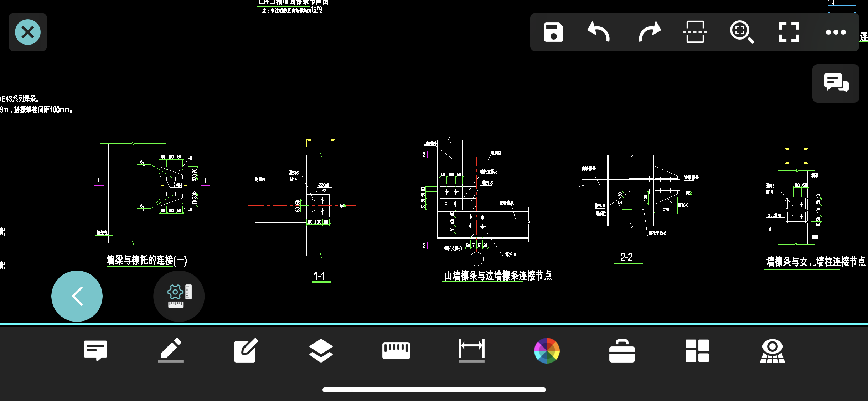The width and height of the screenshot is (868, 401).
Task: Save the drawing with the floppy icon
Action: [553, 32]
